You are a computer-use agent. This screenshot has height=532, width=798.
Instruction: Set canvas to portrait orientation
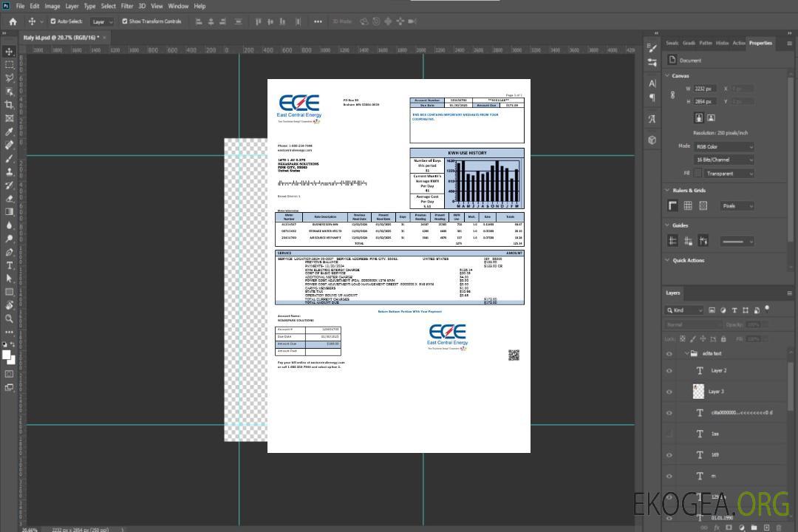click(699, 117)
